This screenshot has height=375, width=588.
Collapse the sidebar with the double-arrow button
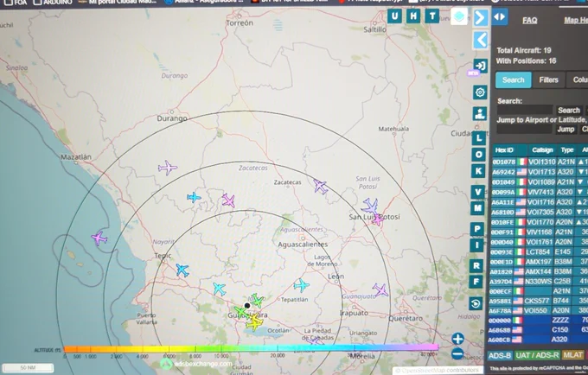(499, 17)
